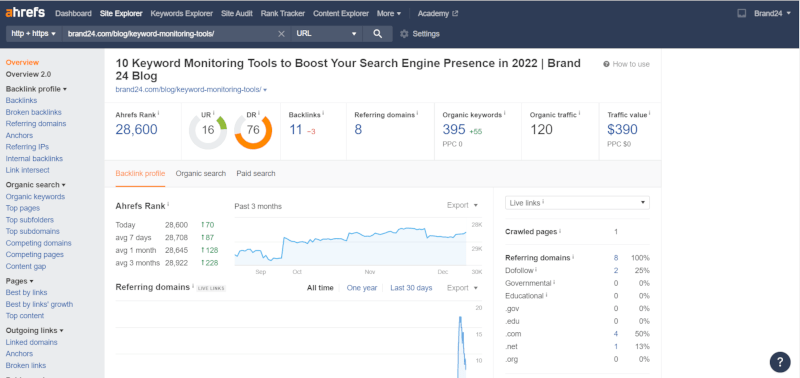This screenshot has height=378, width=800.
Task: Click the Ahrefs logo
Action: pos(25,13)
